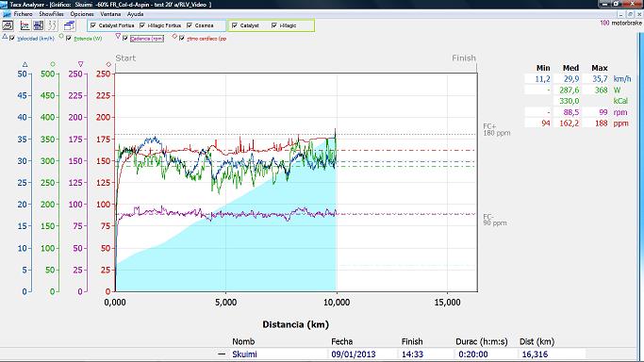This screenshot has width=644, height=362.
Task: Click the minimum heart rate value 94
Action: [x=545, y=123]
